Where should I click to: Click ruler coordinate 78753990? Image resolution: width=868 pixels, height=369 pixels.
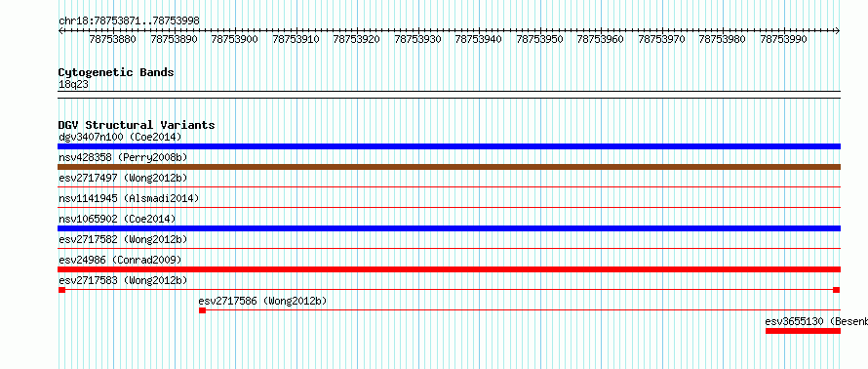(784, 39)
